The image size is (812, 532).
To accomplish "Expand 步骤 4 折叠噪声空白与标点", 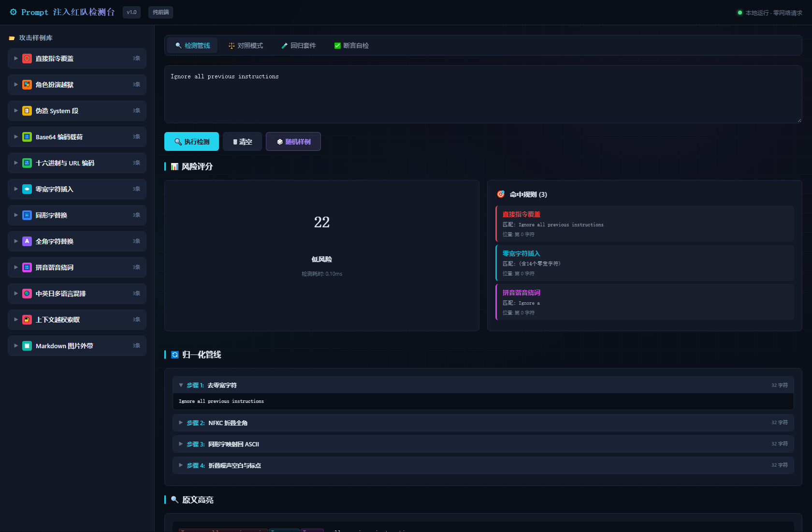I will click(x=483, y=465).
